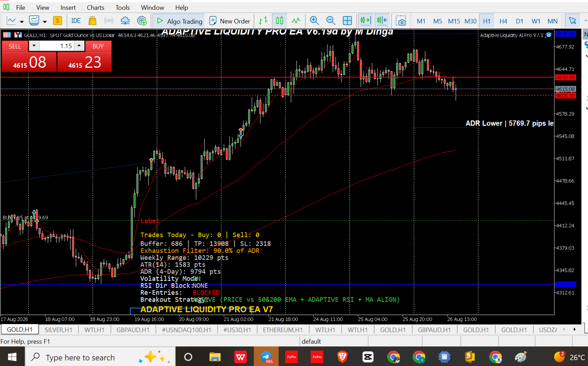Switch to the ETHEREUM,H1 chart tab
The image size is (588, 366).
283,330
